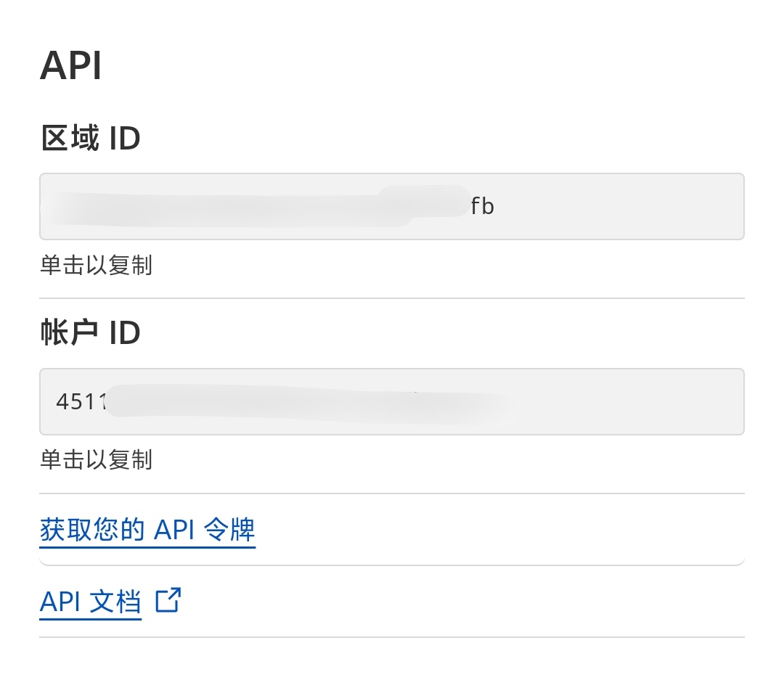Image resolution: width=784 pixels, height=688 pixels.
Task: Select the API section heading
Action: (x=70, y=66)
